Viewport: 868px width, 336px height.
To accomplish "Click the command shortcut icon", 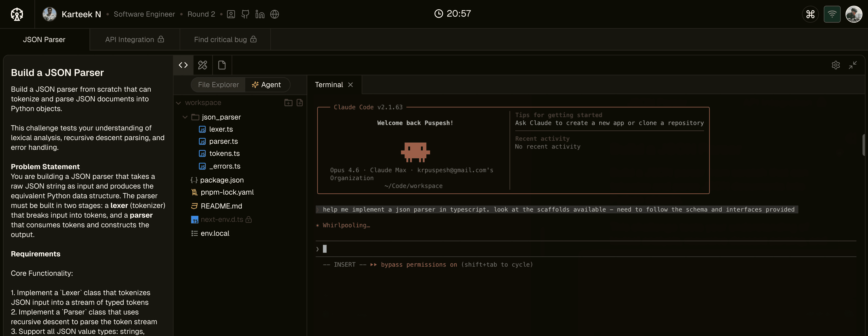I will coord(810,14).
